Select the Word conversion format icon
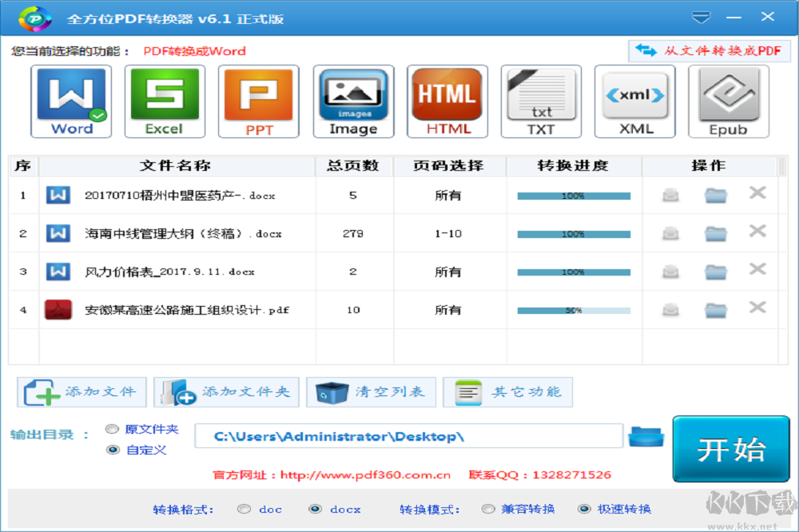Image resolution: width=799 pixels, height=532 pixels. tap(70, 101)
